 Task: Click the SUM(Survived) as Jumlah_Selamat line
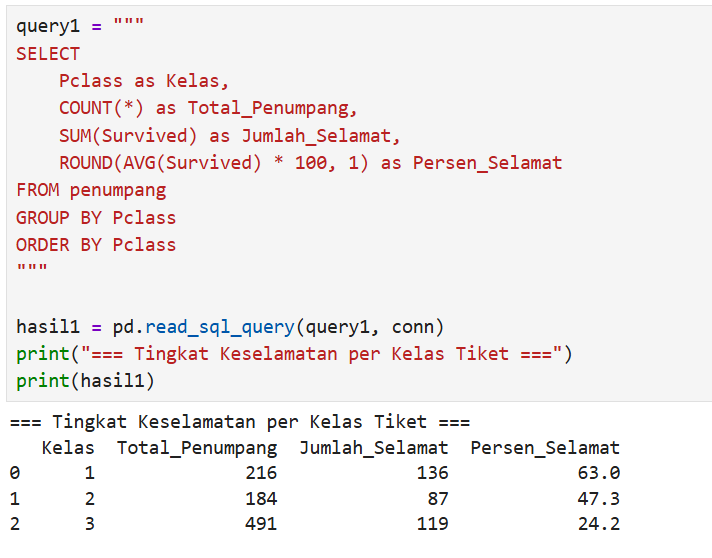[x=230, y=136]
